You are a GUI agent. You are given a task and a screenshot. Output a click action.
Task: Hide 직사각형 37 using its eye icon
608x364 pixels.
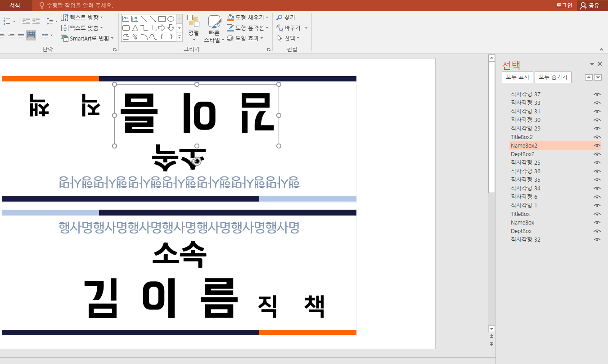click(596, 94)
